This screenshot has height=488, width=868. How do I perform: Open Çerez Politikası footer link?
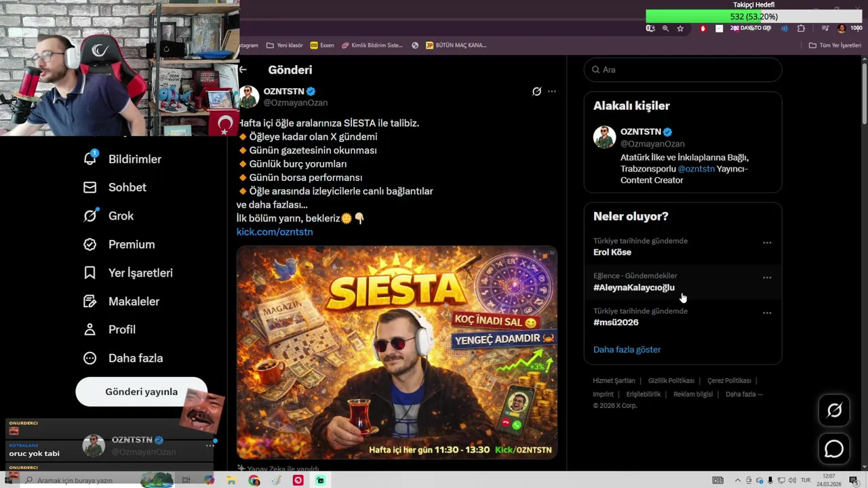click(x=729, y=381)
